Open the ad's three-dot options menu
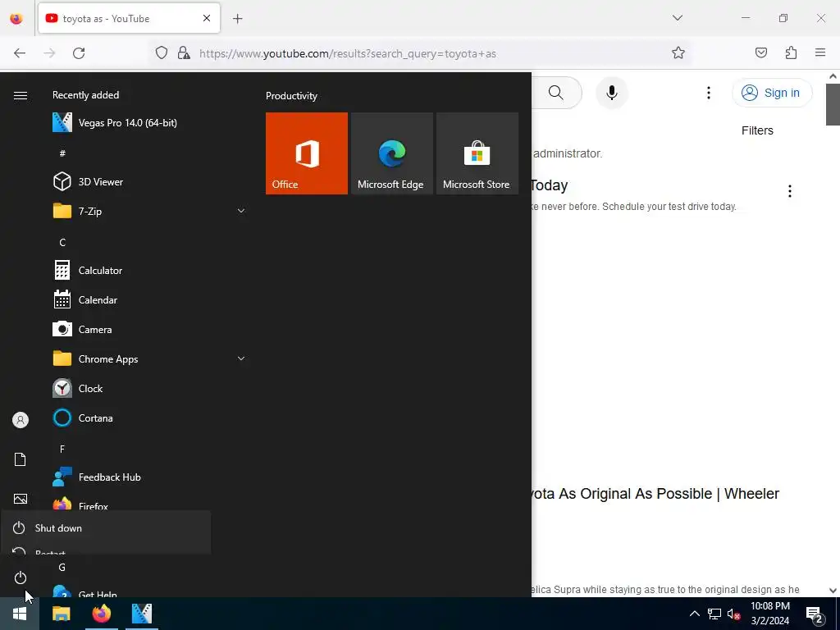This screenshot has width=840, height=630. (790, 191)
